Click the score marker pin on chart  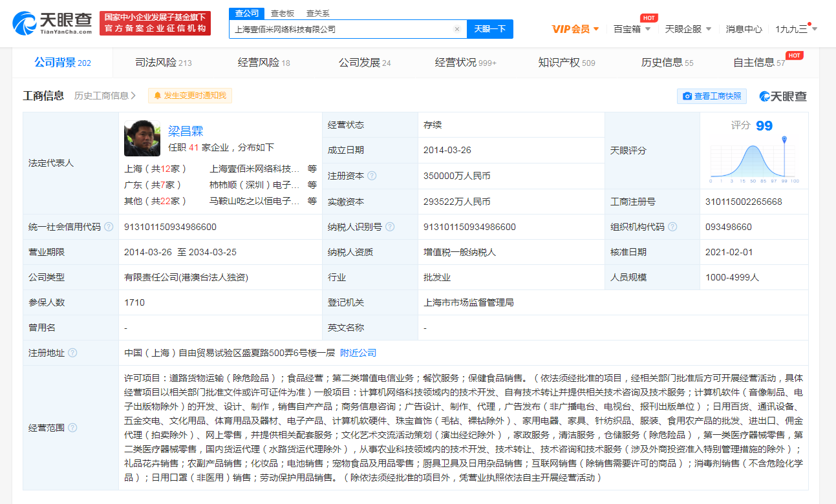[x=784, y=140]
